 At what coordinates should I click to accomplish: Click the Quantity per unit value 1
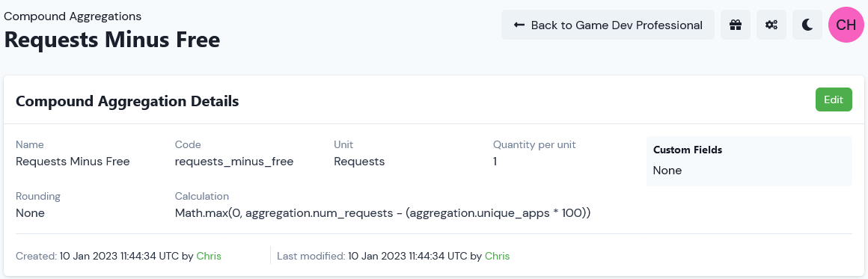495,162
